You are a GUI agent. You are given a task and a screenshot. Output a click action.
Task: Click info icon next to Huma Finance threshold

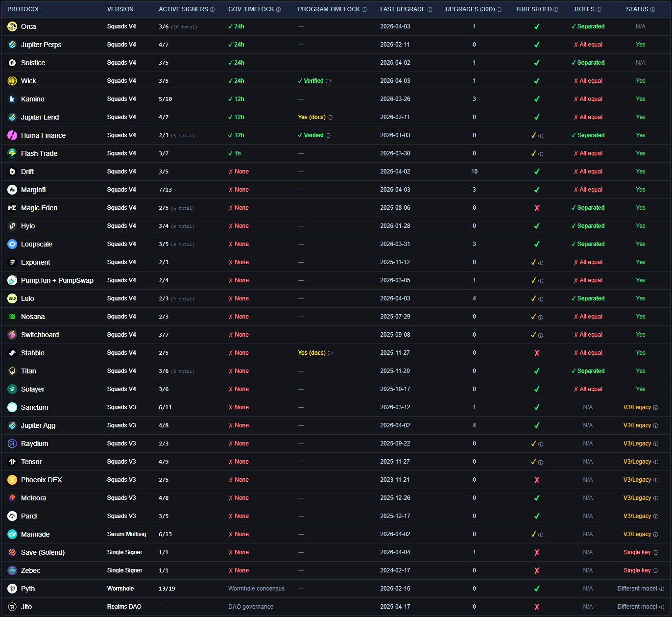[541, 136]
